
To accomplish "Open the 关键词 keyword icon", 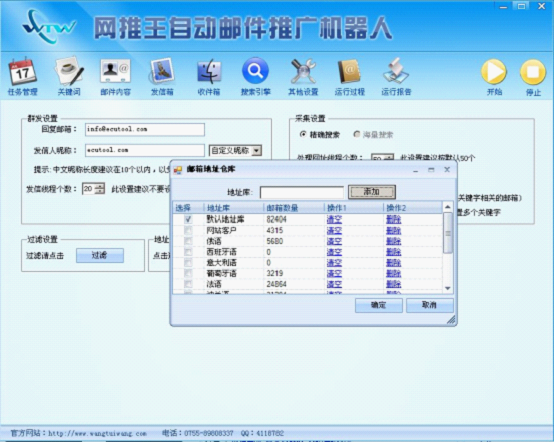I will (x=69, y=72).
